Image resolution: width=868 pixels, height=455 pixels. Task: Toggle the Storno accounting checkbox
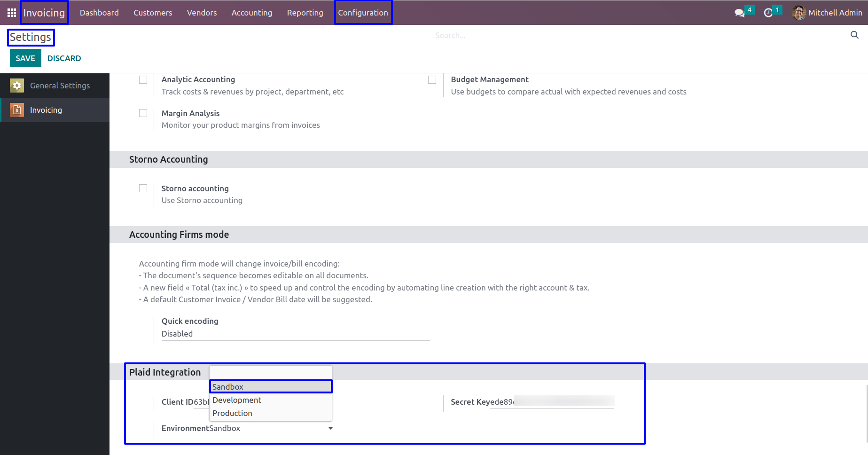[x=143, y=188]
